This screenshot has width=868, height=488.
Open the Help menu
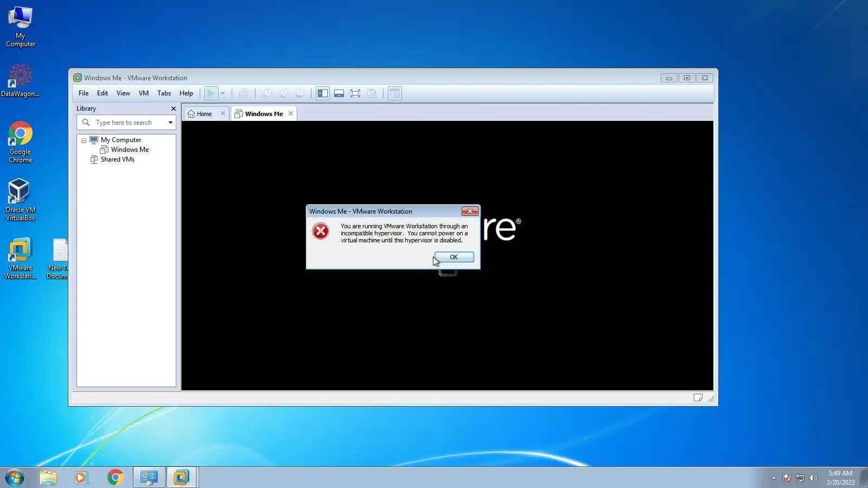[x=186, y=93]
